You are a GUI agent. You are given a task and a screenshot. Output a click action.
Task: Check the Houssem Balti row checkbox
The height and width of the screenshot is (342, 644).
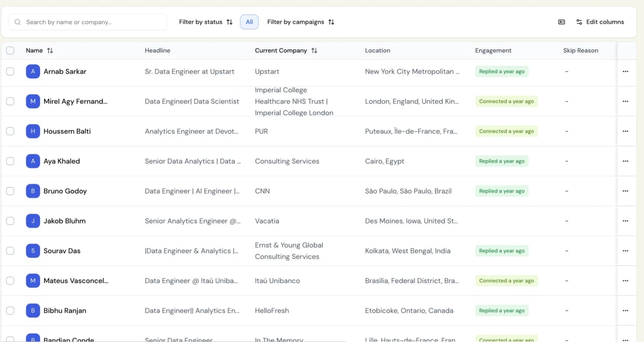click(10, 131)
